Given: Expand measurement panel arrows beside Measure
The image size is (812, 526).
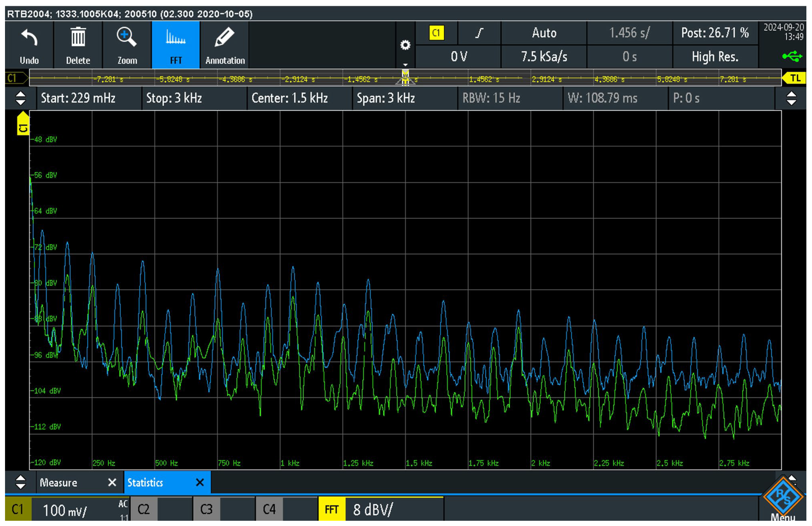Looking at the screenshot, I should click(21, 482).
